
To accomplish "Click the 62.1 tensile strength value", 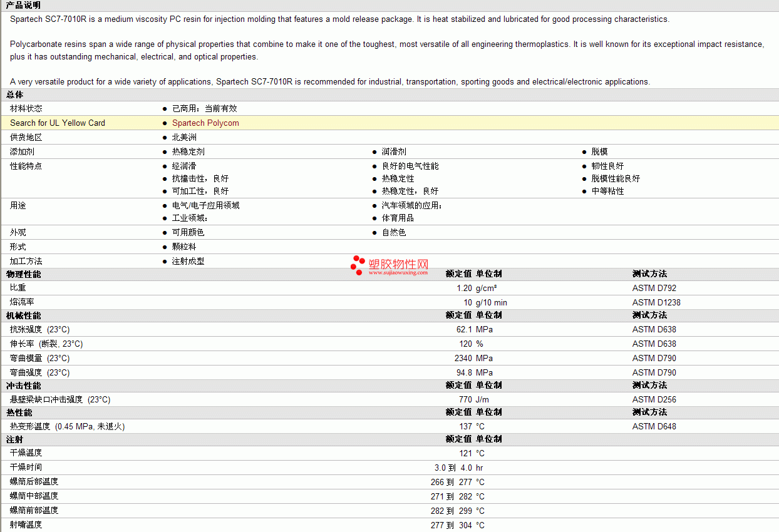I will click(464, 330).
